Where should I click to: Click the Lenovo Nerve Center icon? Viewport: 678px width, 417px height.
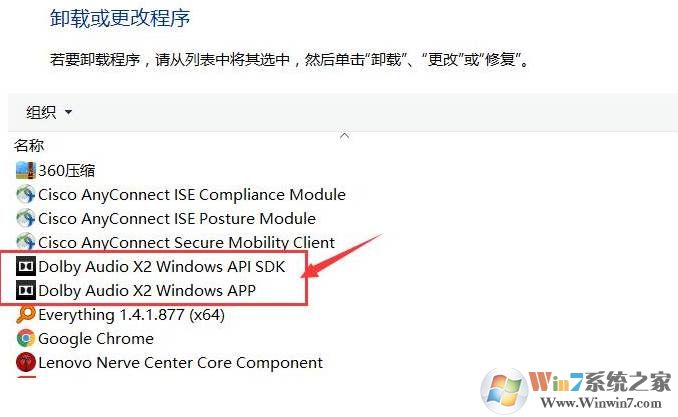click(x=26, y=363)
